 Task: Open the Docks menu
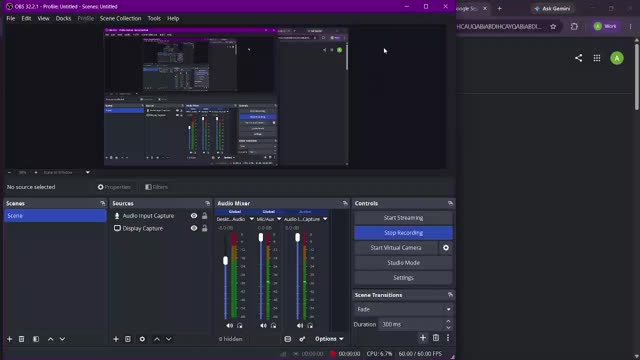63,18
